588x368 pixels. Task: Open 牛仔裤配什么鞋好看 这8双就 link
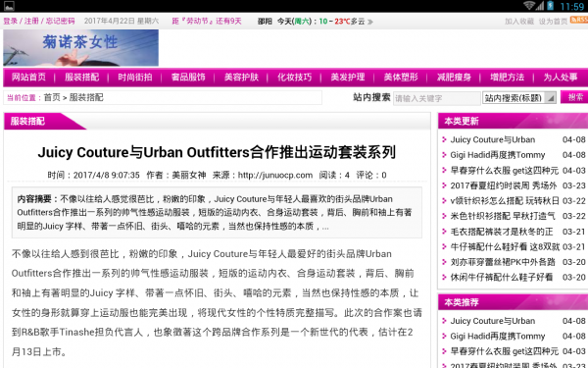pos(505,247)
